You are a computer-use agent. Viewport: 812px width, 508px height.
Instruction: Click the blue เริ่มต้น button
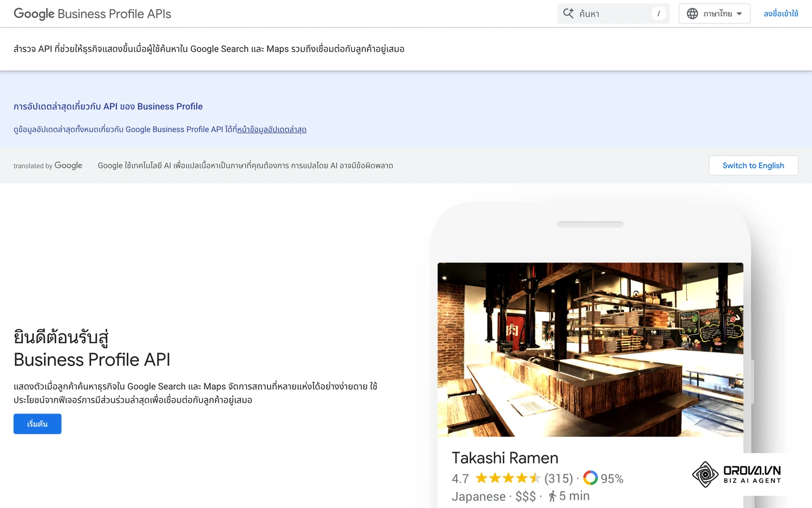pyautogui.click(x=38, y=424)
